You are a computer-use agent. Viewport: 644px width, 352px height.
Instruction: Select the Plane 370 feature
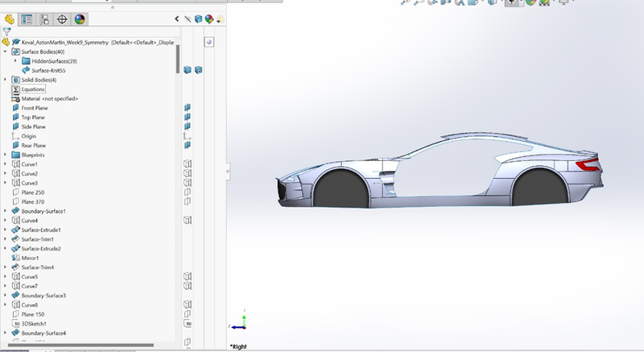pos(33,201)
